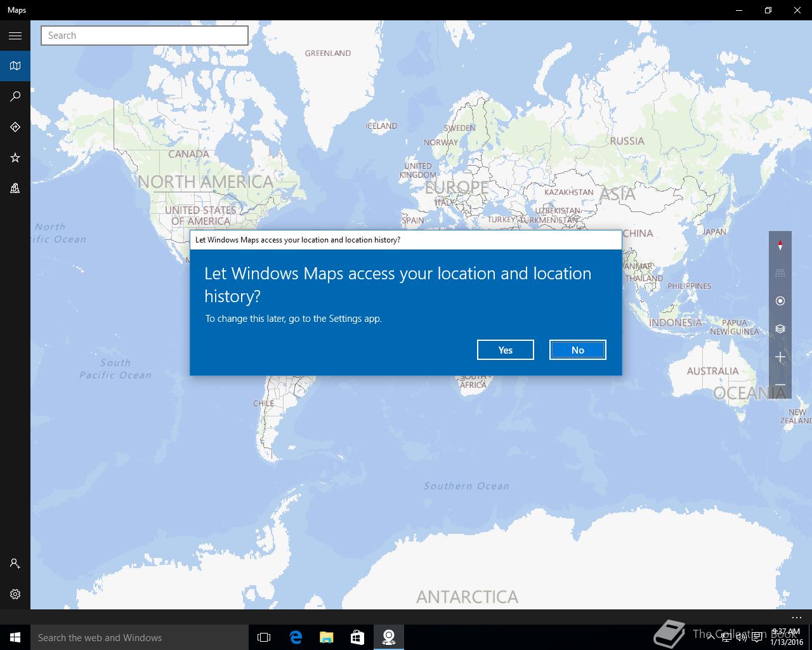
Task: Click the CHILE map label
Action: pos(263,403)
